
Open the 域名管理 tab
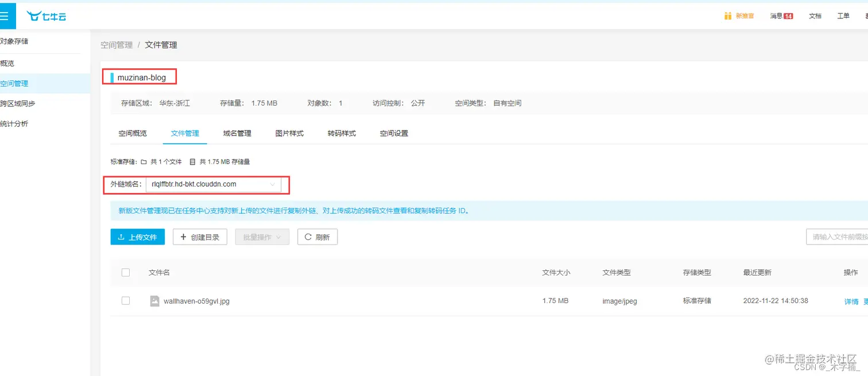tap(237, 133)
